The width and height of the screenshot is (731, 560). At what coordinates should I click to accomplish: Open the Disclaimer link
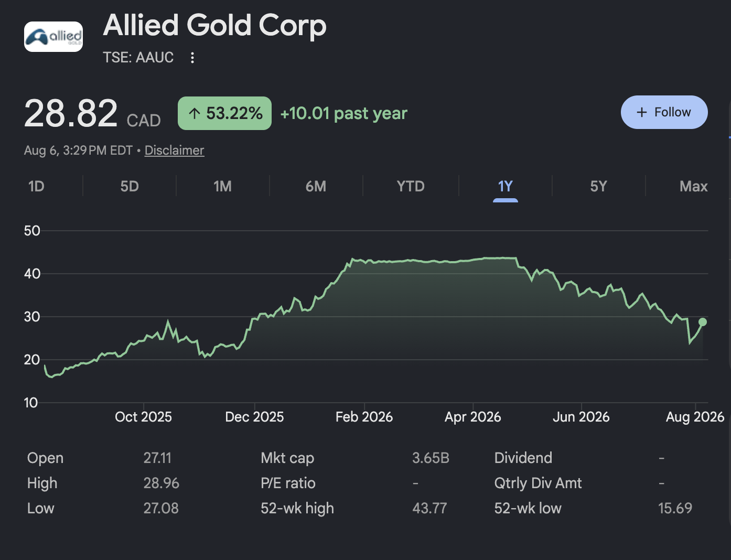tap(174, 150)
